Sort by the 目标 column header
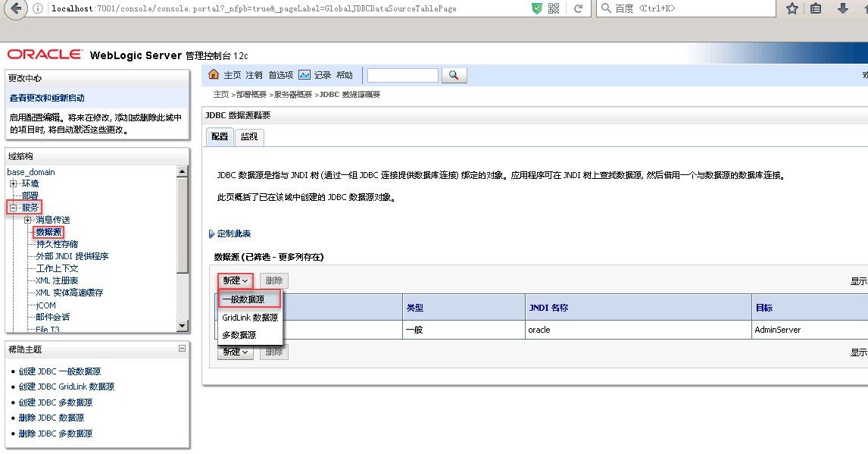 (x=764, y=308)
